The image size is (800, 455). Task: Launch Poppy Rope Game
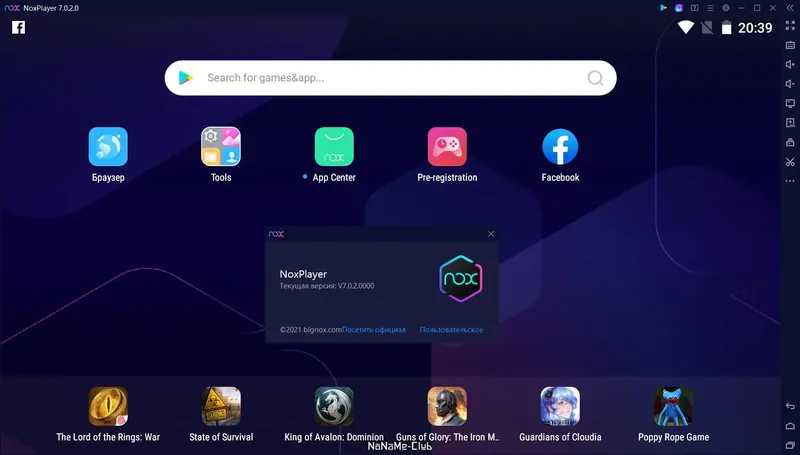673,406
